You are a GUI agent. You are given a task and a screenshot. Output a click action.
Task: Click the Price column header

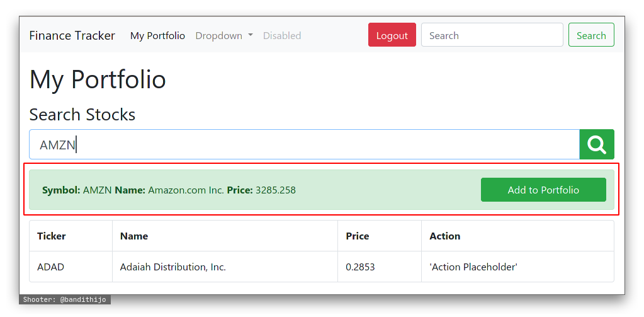358,236
